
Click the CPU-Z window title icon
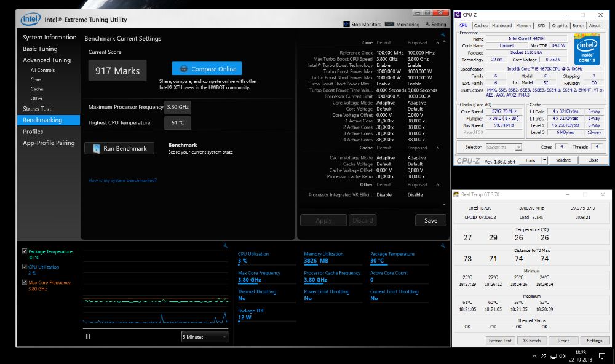[458, 15]
